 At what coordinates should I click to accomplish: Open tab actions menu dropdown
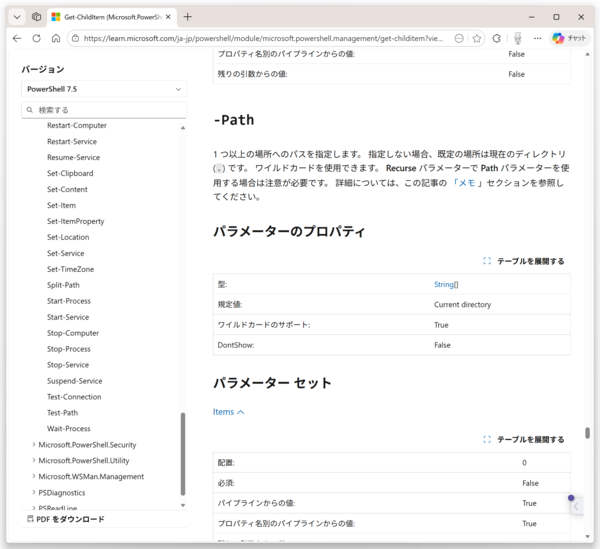pos(17,17)
